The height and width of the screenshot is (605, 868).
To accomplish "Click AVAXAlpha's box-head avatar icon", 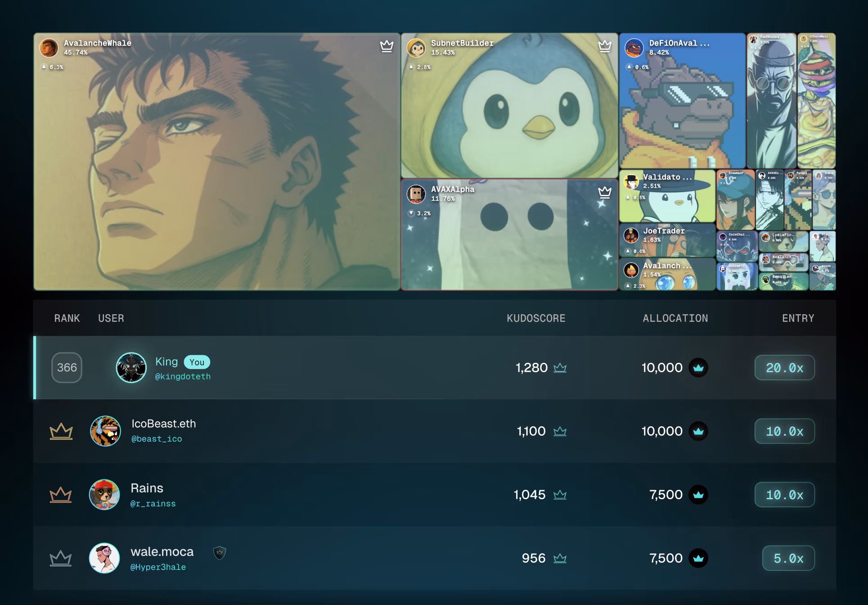I will [416, 194].
